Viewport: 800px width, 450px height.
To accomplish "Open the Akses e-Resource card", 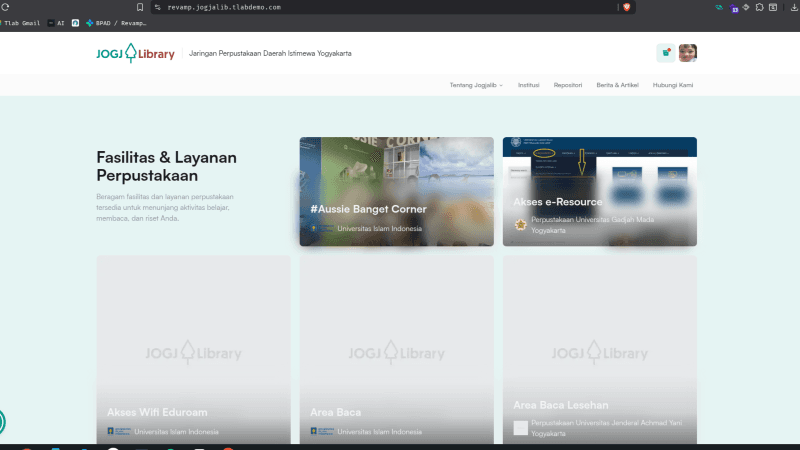I will pos(599,191).
